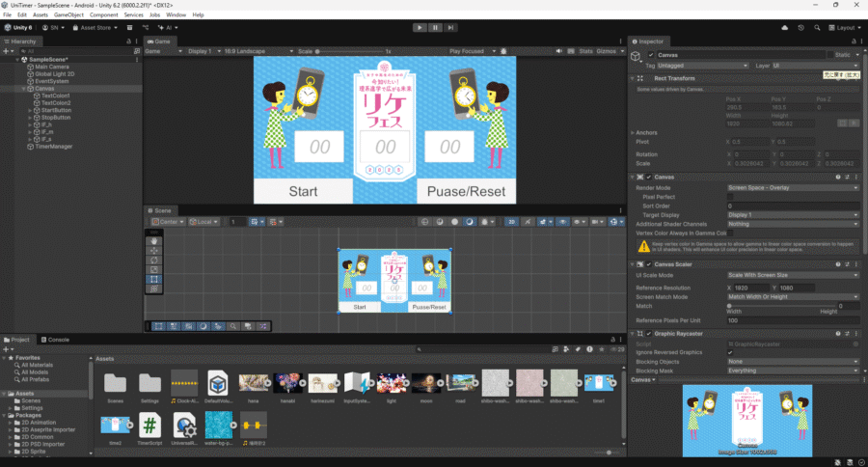
Task: Toggle 2D mode in Scene view
Action: (x=513, y=222)
